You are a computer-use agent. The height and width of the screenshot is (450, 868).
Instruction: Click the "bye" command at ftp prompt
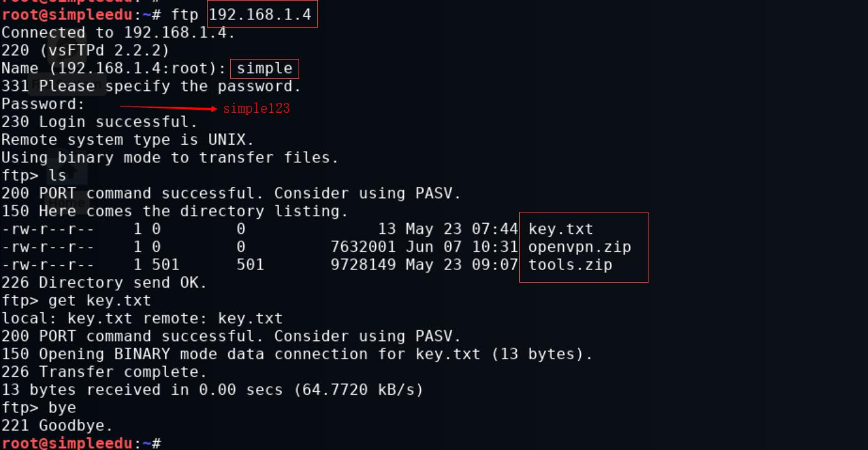tap(62, 408)
